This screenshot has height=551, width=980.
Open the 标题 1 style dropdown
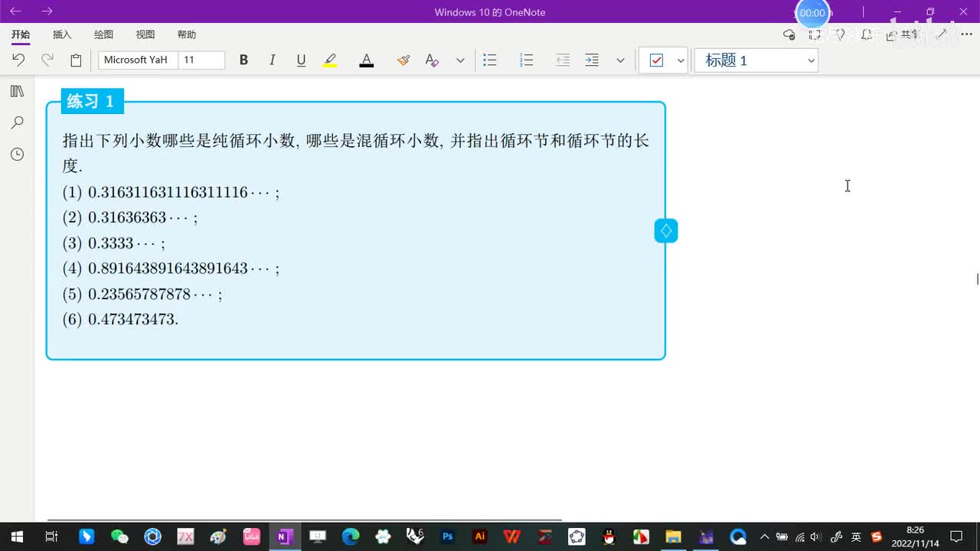coord(756,60)
